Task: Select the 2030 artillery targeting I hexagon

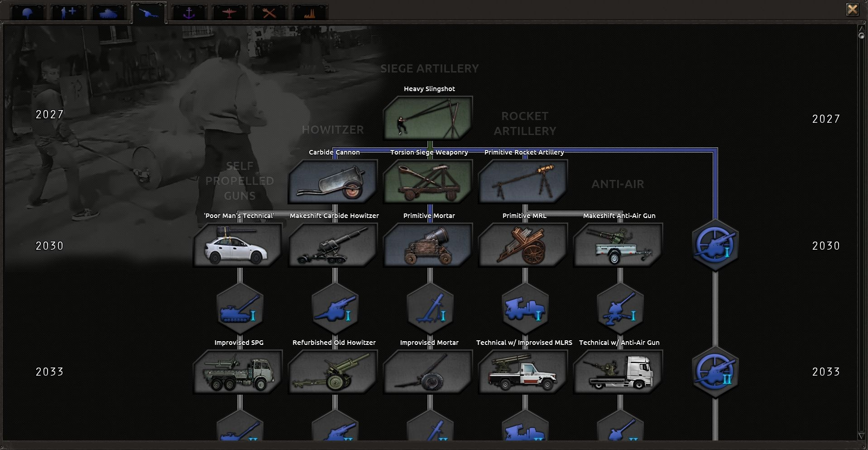Action: point(715,245)
